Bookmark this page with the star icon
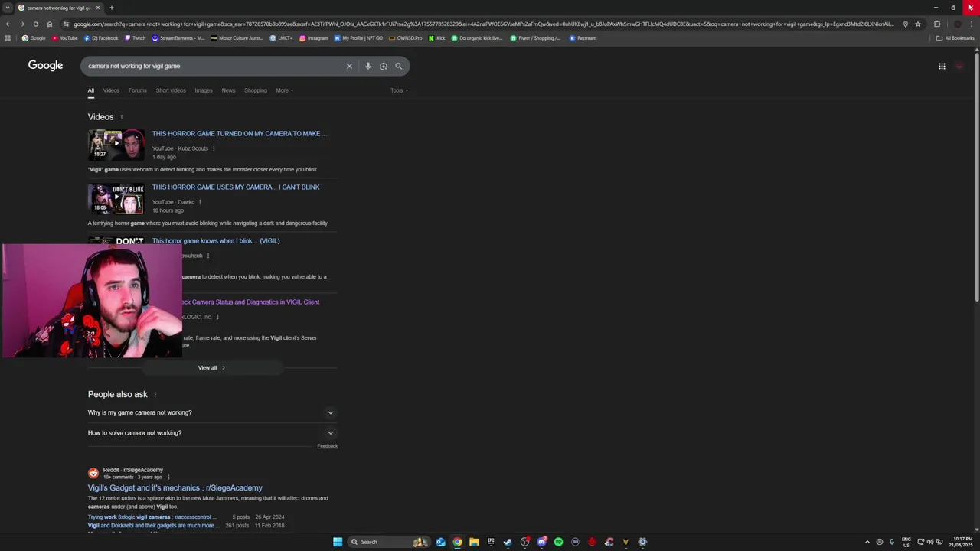980x551 pixels. [918, 24]
